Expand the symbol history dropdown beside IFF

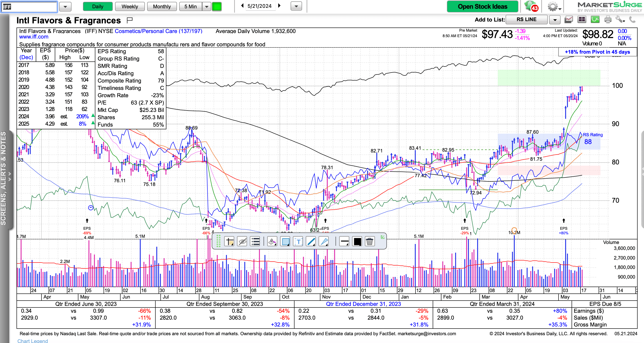[65, 6]
